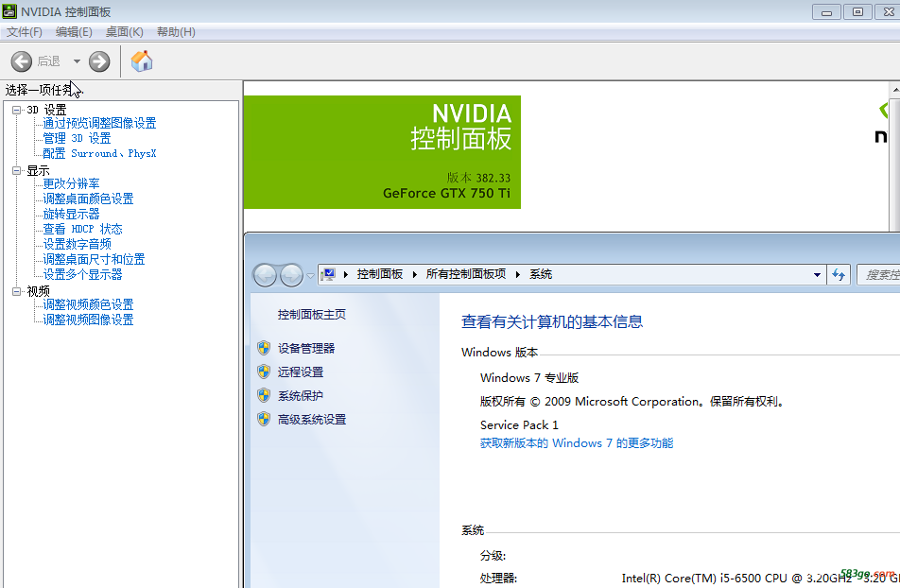Screen dimensions: 900x588
Task: Expand the arrow after 所有控制面板项 breadcrumb
Action: (x=517, y=274)
